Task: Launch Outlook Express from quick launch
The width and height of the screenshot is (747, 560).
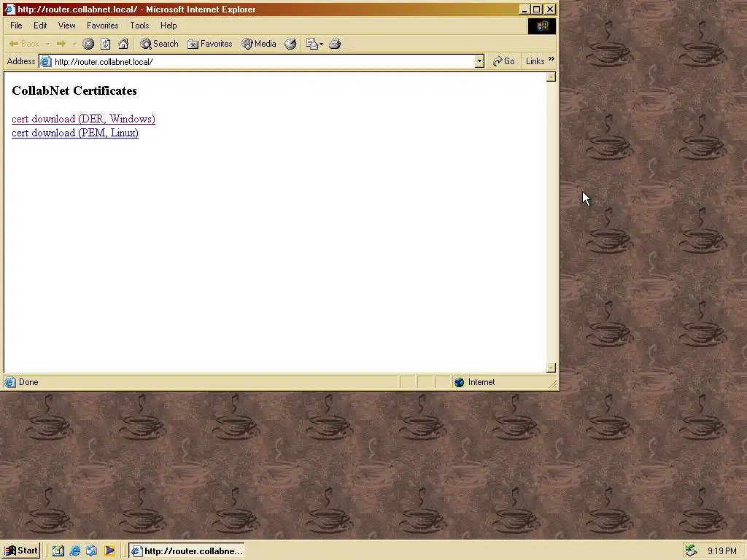Action: (92, 551)
